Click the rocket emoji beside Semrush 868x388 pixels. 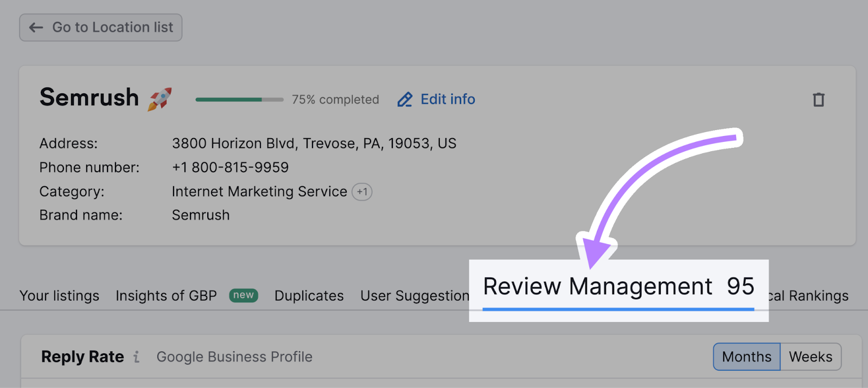(x=159, y=99)
